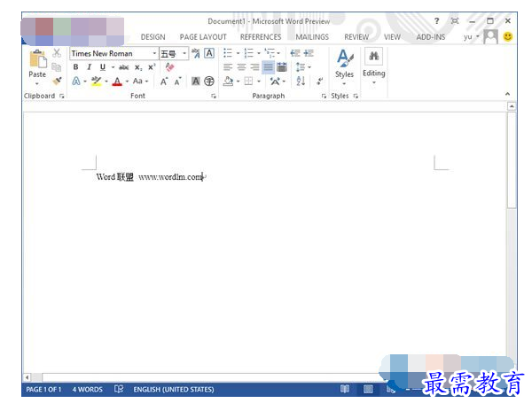
Task: Open the PAGE LAYOUT tab
Action: pos(203,37)
